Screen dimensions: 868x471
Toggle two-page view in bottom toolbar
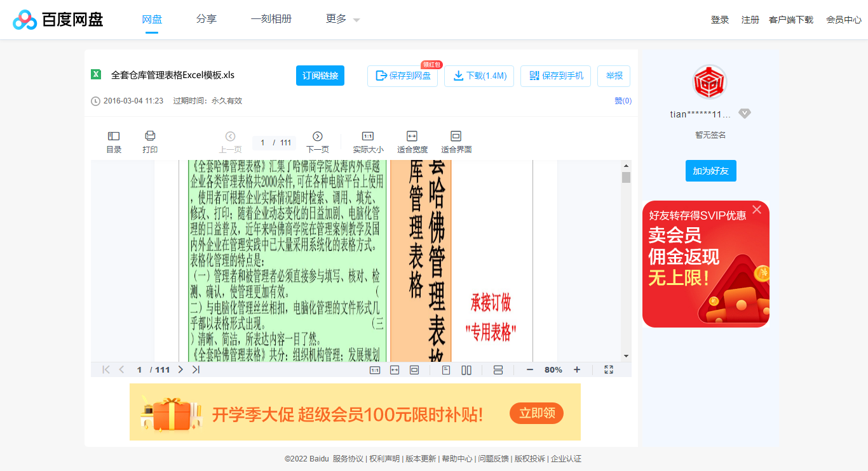(466, 369)
